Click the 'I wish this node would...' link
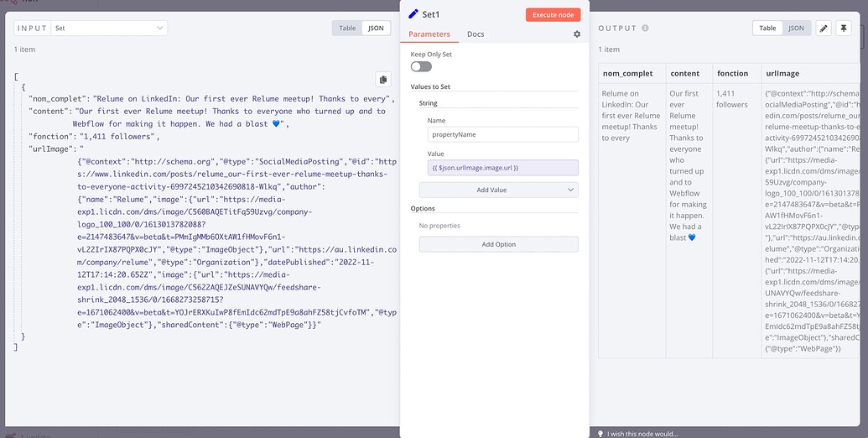Image resolution: width=868 pixels, height=438 pixels. 642,433
